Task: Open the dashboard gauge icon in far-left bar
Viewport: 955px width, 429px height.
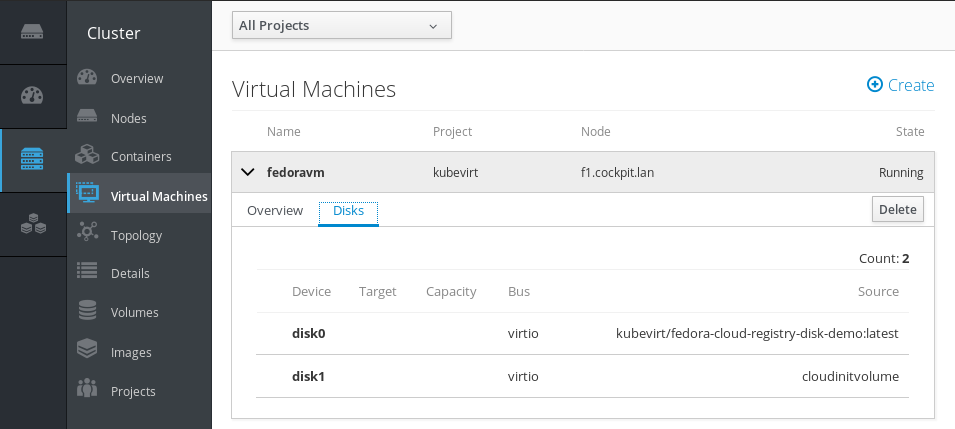Action: click(33, 96)
